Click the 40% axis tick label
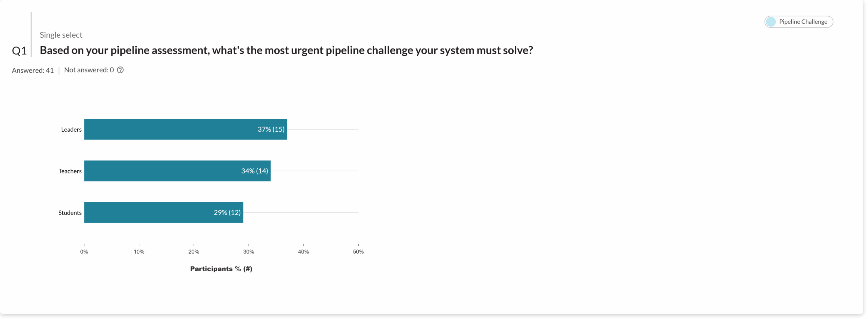 click(303, 252)
